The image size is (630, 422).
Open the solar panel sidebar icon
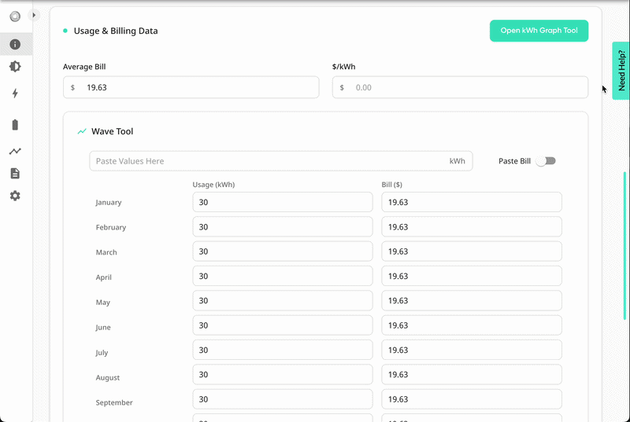tap(15, 66)
